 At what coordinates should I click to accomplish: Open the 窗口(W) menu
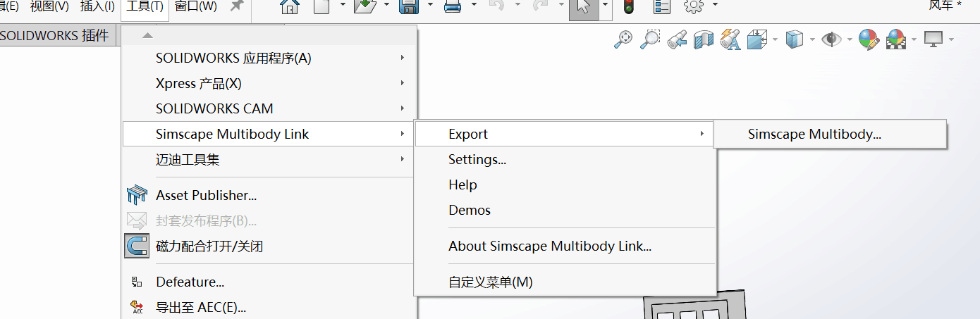click(195, 7)
